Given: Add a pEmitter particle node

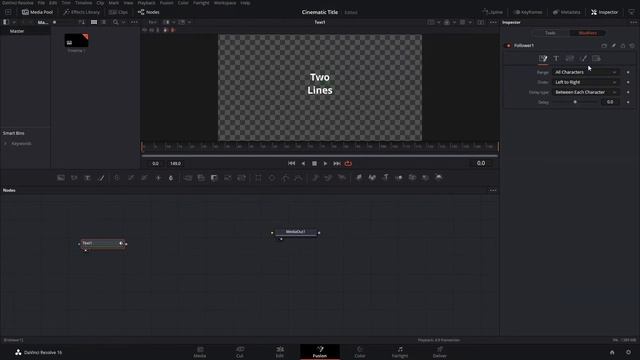Looking at the screenshot, I should (315, 178).
